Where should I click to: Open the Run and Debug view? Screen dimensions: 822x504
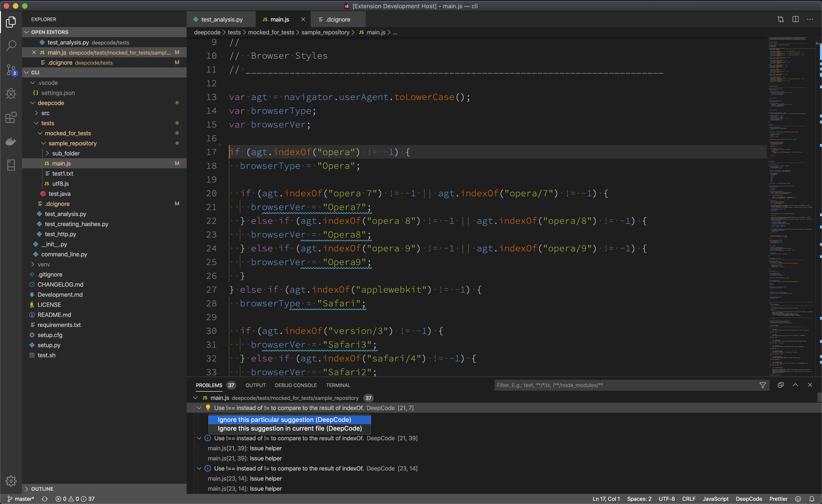11,94
